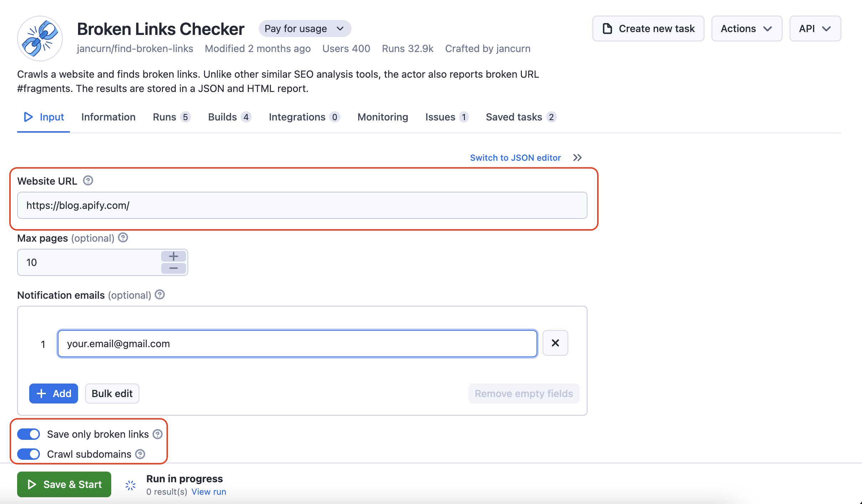Screen dimensions: 862x504
Task: Open the Pay for usage dropdown
Action: point(305,29)
